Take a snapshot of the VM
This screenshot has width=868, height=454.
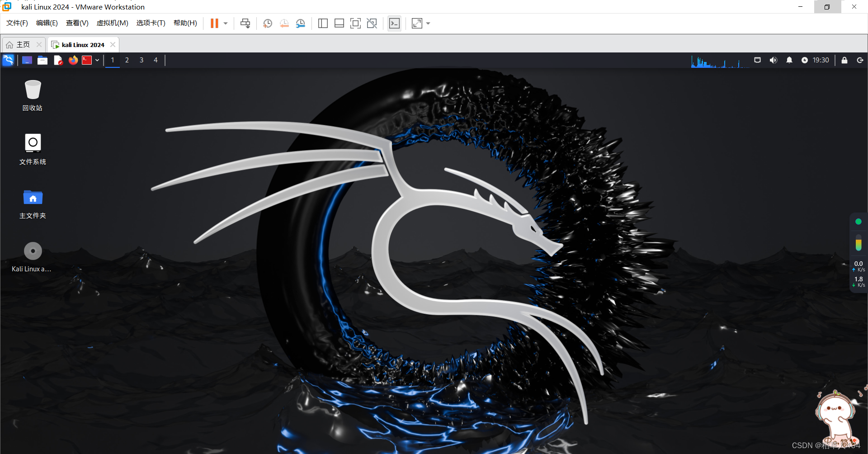[x=268, y=23]
